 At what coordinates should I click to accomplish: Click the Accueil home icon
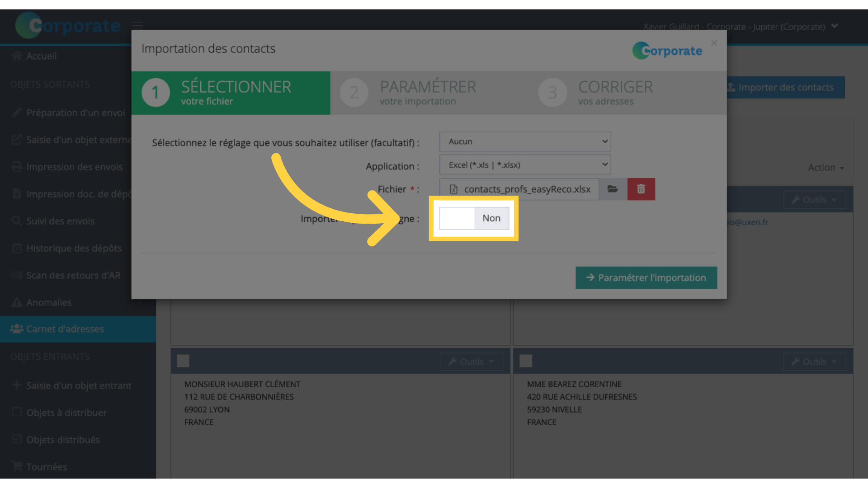(17, 56)
